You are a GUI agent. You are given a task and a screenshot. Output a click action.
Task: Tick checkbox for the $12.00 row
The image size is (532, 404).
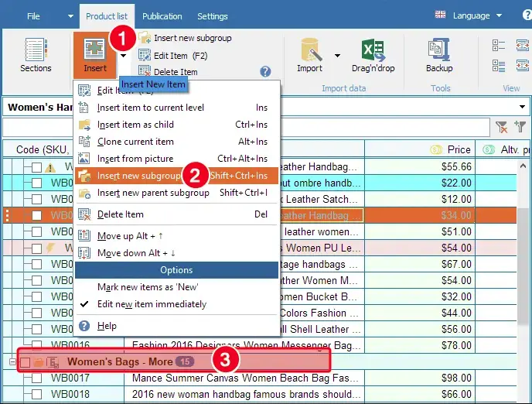pyautogui.click(x=36, y=199)
